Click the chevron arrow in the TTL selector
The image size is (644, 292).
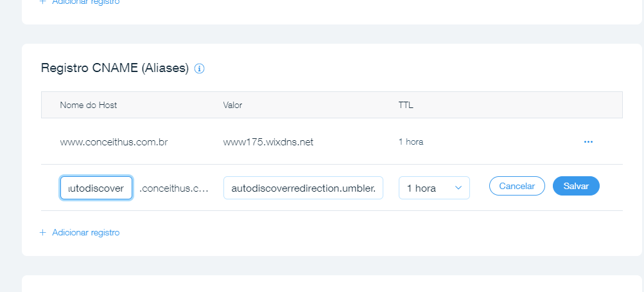click(458, 188)
